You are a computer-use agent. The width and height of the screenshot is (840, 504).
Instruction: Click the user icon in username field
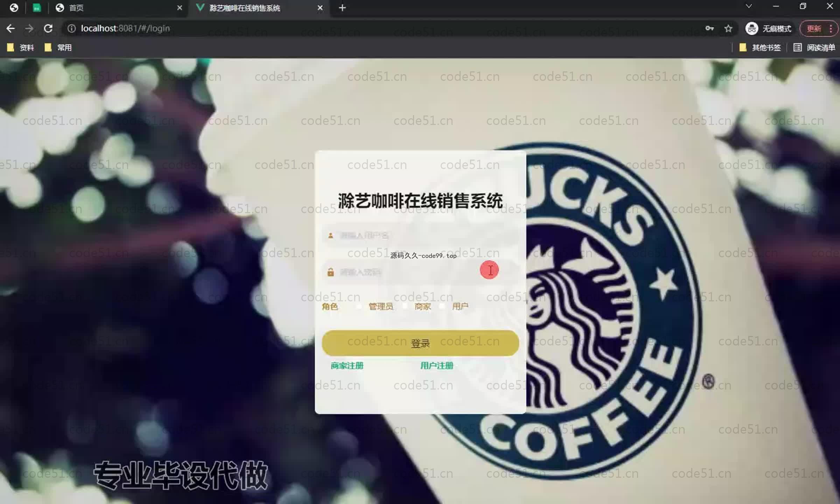pyautogui.click(x=330, y=236)
